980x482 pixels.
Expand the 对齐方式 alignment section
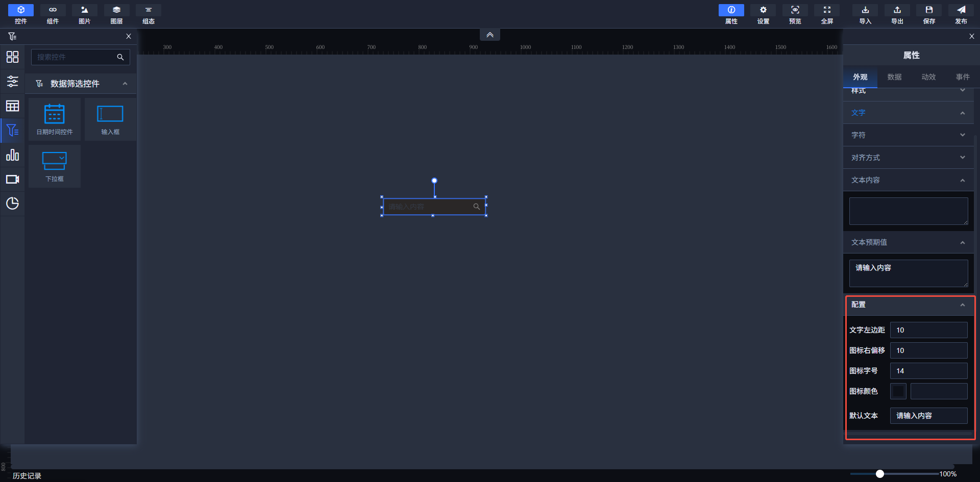click(909, 158)
